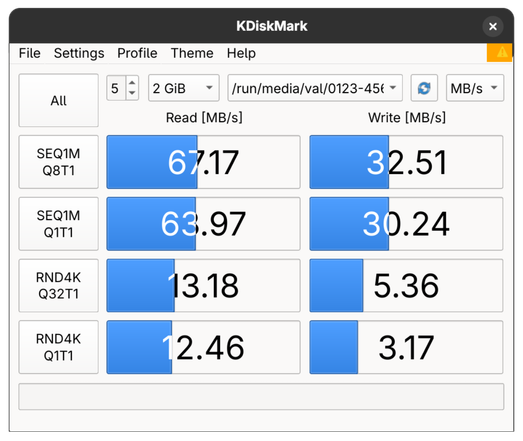The width and height of the screenshot is (523, 441).
Task: Start the SEQ1M Q1T1 test
Action: (59, 224)
